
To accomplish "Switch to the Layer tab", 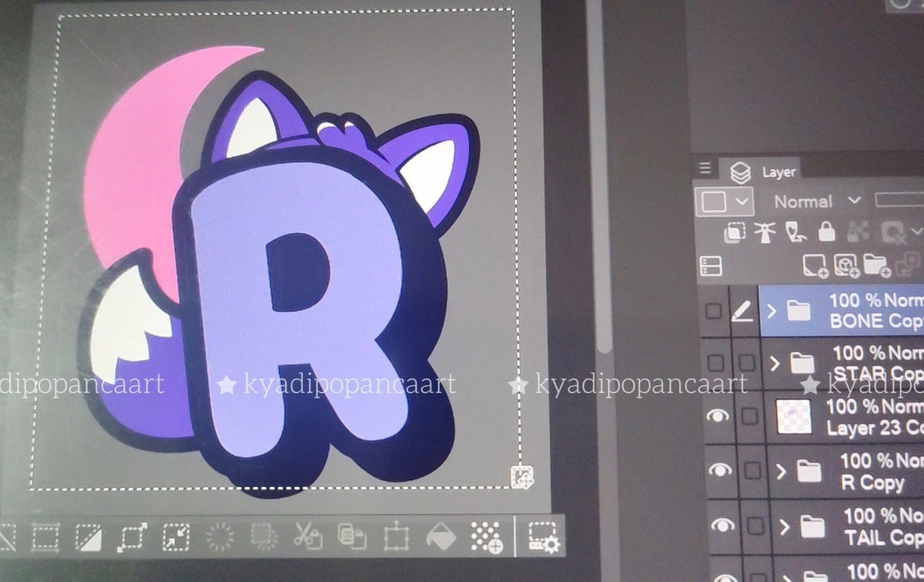I will 765,172.
